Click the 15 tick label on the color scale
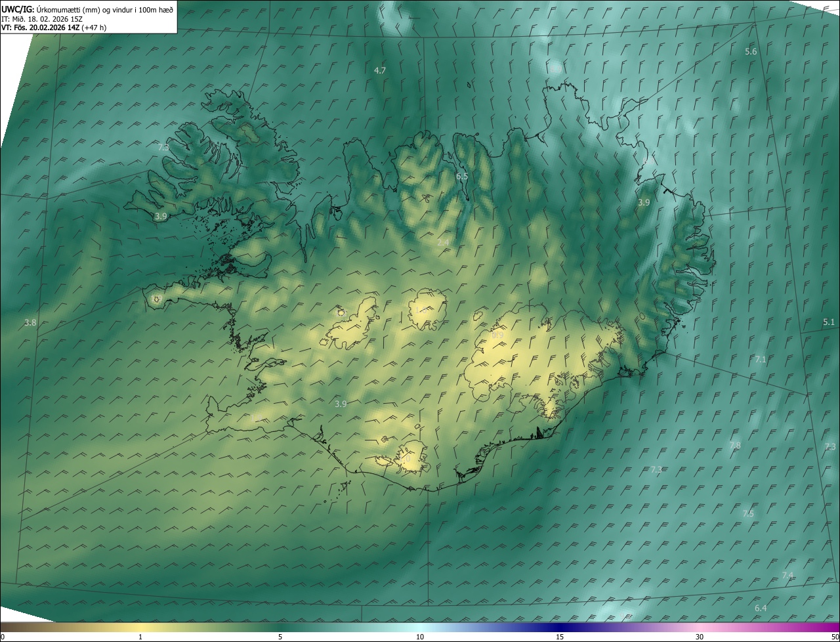Image resolution: width=840 pixels, height=642 pixels. 560,637
